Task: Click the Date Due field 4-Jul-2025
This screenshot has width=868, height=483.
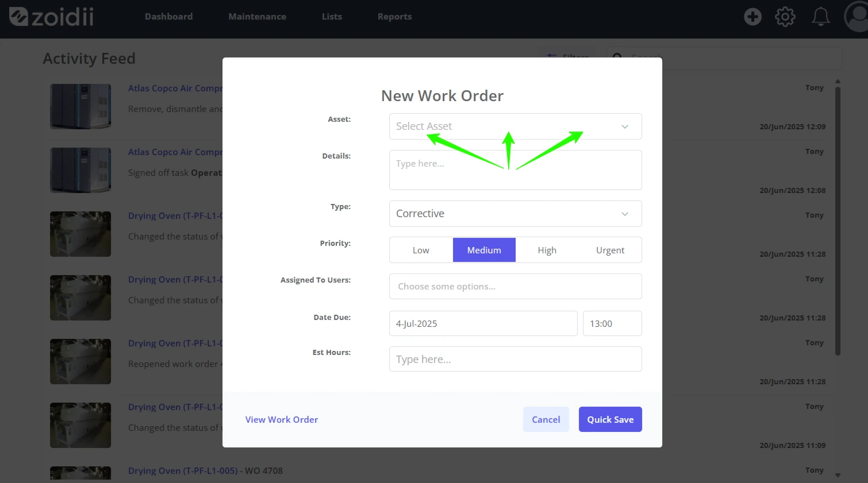Action: click(x=483, y=323)
